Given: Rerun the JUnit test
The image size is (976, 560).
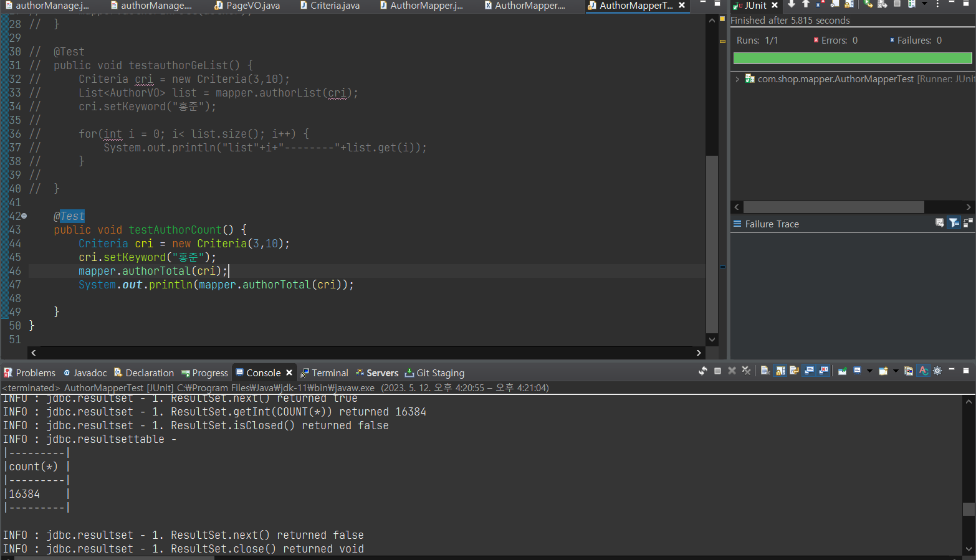Looking at the screenshot, I should click(x=868, y=4).
